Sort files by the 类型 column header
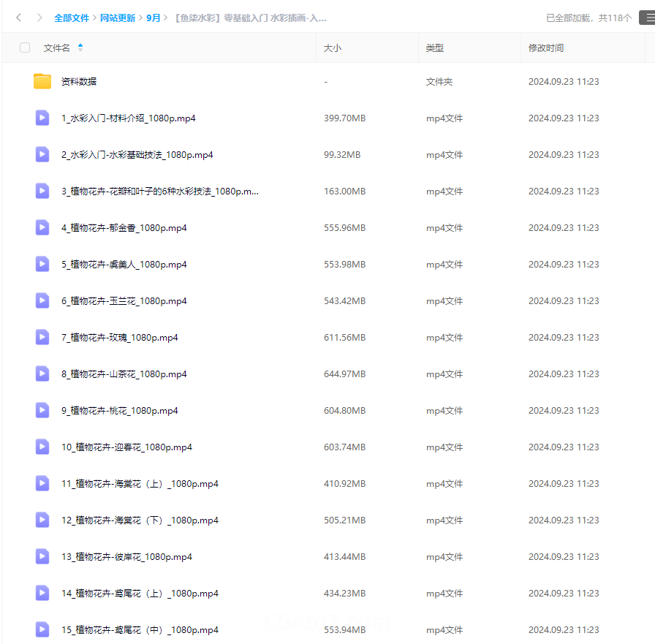Image resolution: width=655 pixels, height=644 pixels. (x=435, y=48)
